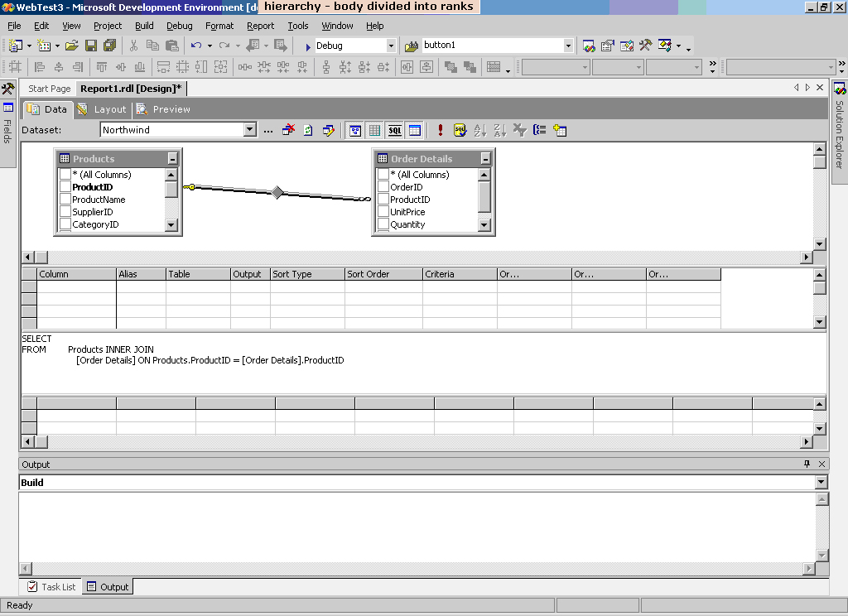Click the Order Details table scrollbar thumb
The image size is (848, 616).
[x=484, y=197]
